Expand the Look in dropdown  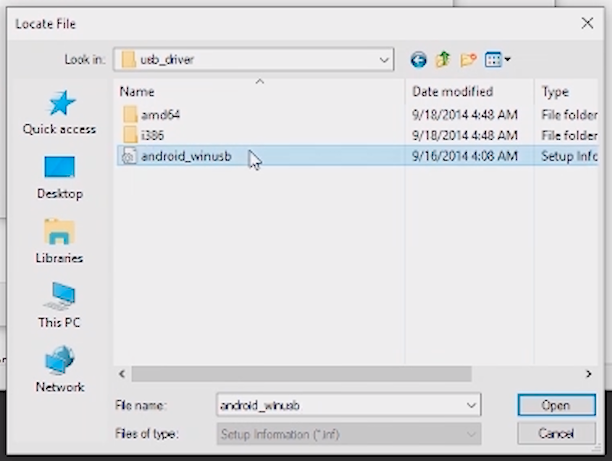[x=385, y=60]
